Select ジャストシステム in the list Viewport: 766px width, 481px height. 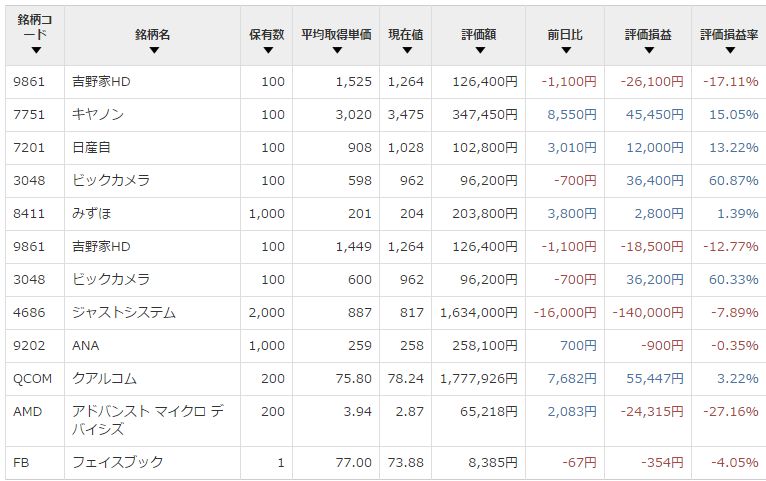[124, 313]
